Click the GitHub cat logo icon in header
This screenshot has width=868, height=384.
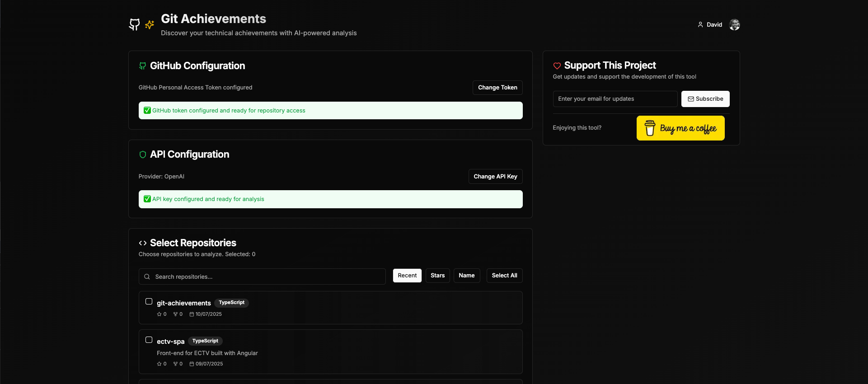point(134,24)
